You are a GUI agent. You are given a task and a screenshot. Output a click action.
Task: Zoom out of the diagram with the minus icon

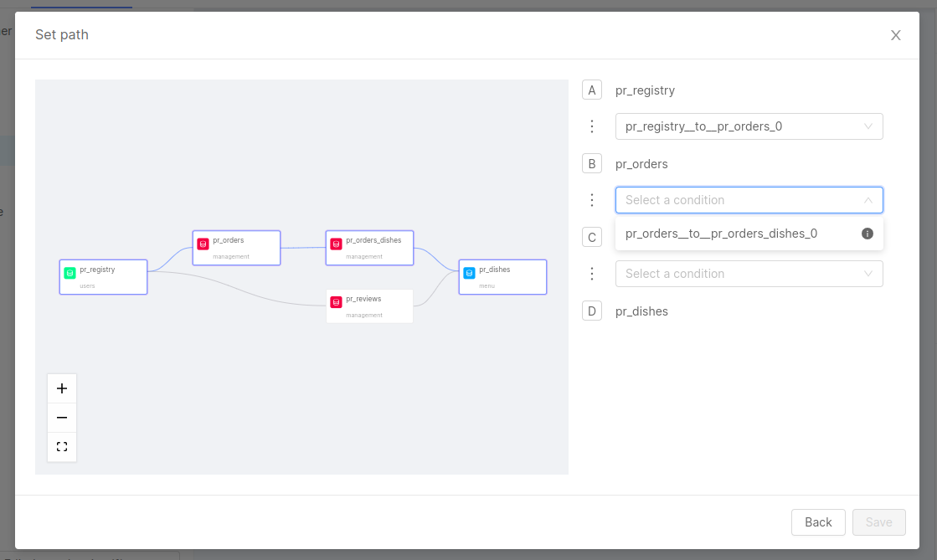61,417
